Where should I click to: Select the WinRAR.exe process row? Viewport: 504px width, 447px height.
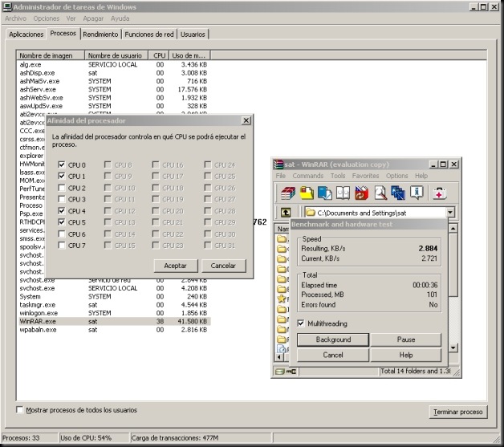pos(115,321)
